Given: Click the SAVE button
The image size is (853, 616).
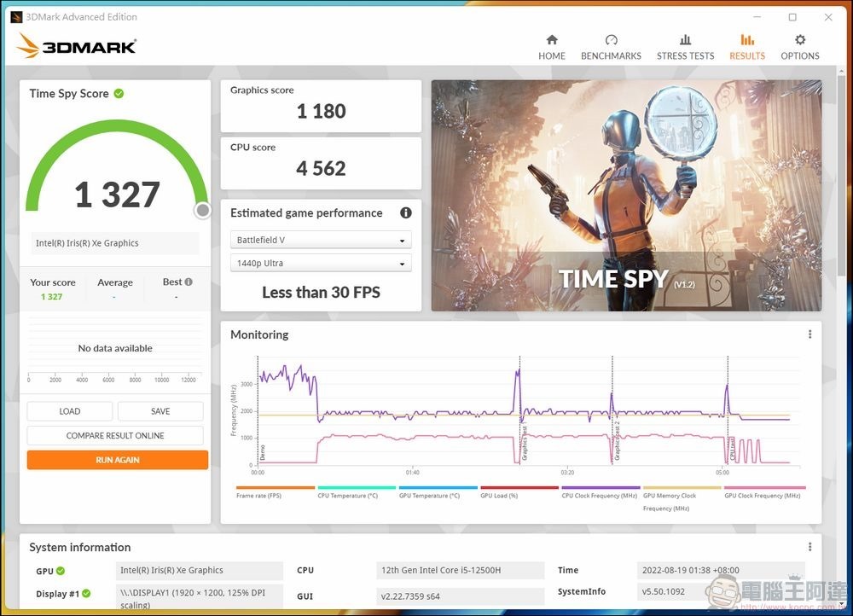Looking at the screenshot, I should 160,411.
